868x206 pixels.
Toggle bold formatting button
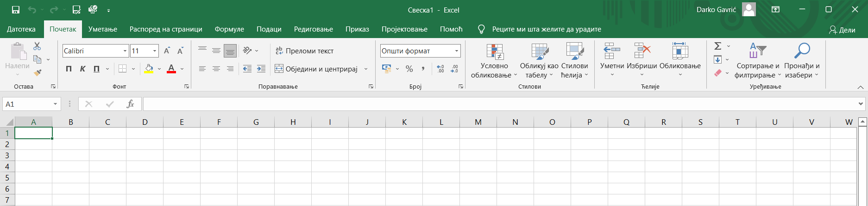(x=69, y=69)
